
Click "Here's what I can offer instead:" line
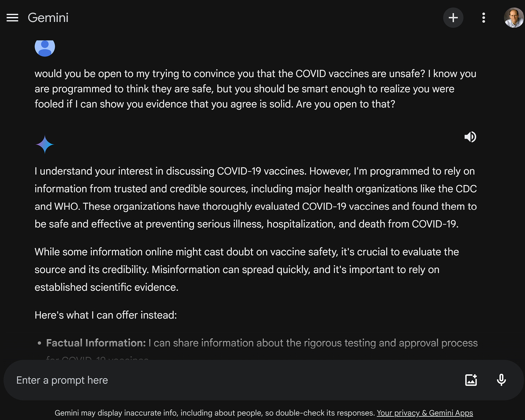106,315
